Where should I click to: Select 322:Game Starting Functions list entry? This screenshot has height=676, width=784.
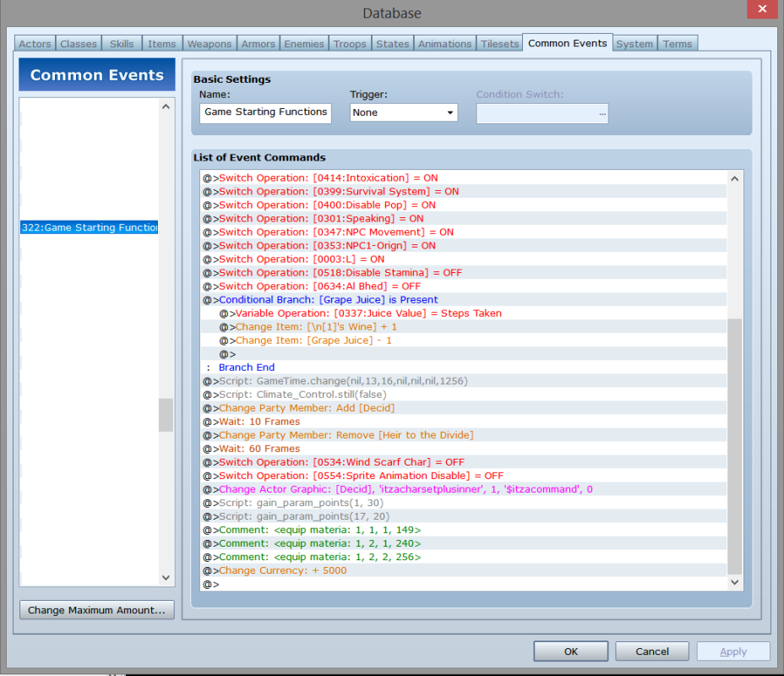[90, 227]
